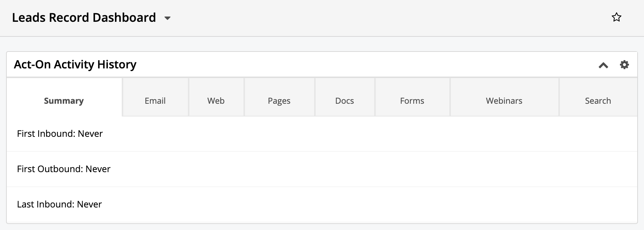Click the Act-On Activity History heading
The height and width of the screenshot is (230, 644).
point(75,65)
